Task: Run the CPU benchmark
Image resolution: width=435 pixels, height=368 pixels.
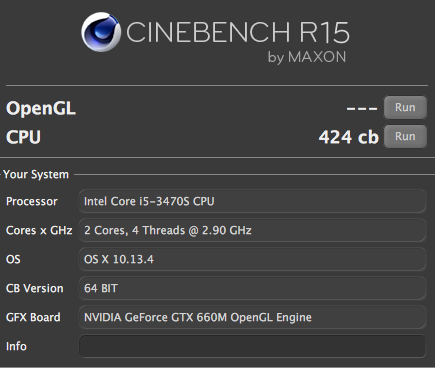Action: tap(405, 136)
